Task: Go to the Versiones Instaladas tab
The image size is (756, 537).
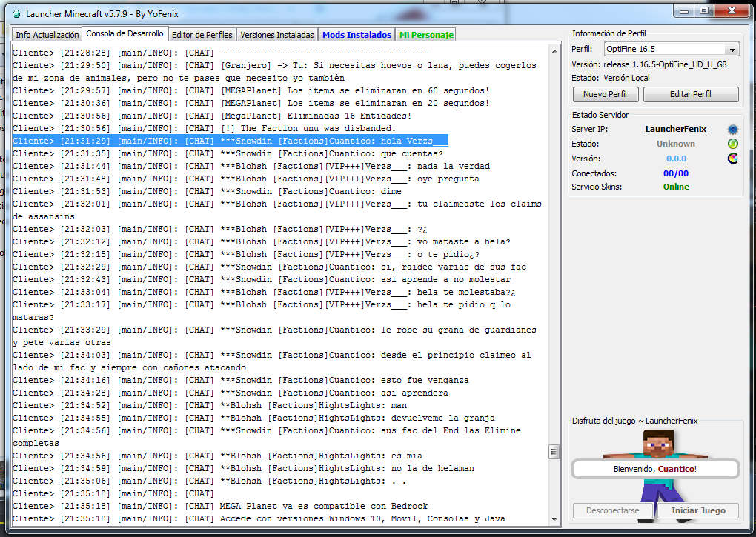Action: (277, 35)
